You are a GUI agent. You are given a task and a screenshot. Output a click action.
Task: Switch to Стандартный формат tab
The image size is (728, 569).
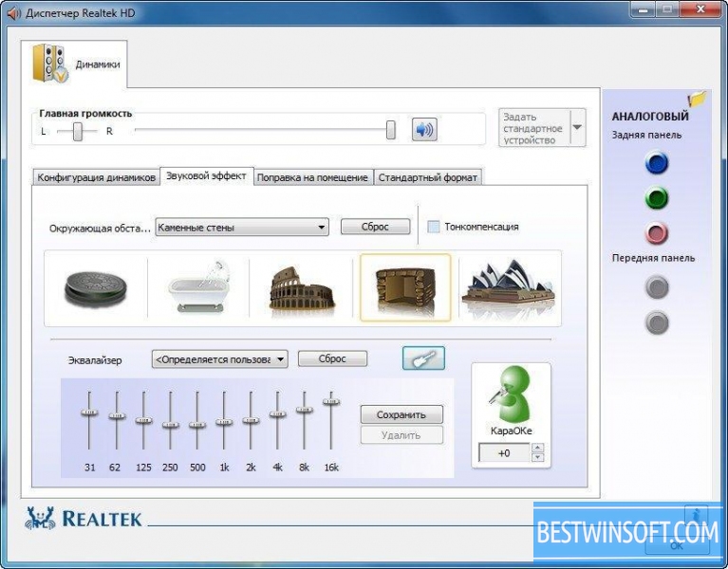(428, 177)
